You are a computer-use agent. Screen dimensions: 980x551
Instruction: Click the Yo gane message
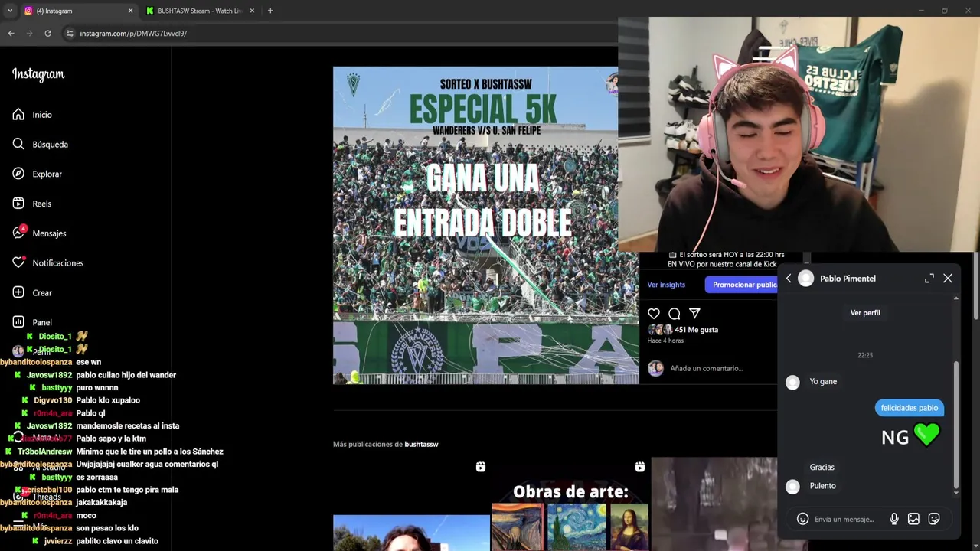coord(823,381)
